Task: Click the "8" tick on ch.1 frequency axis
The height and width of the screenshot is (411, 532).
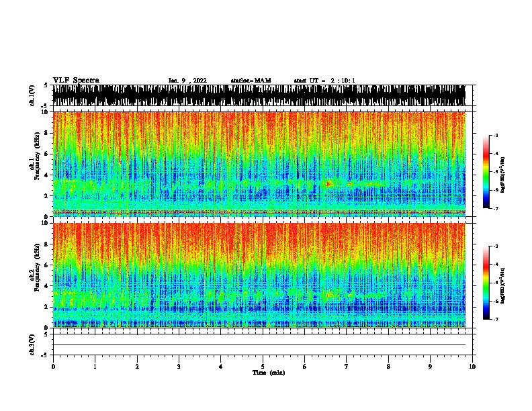Action: click(x=47, y=133)
